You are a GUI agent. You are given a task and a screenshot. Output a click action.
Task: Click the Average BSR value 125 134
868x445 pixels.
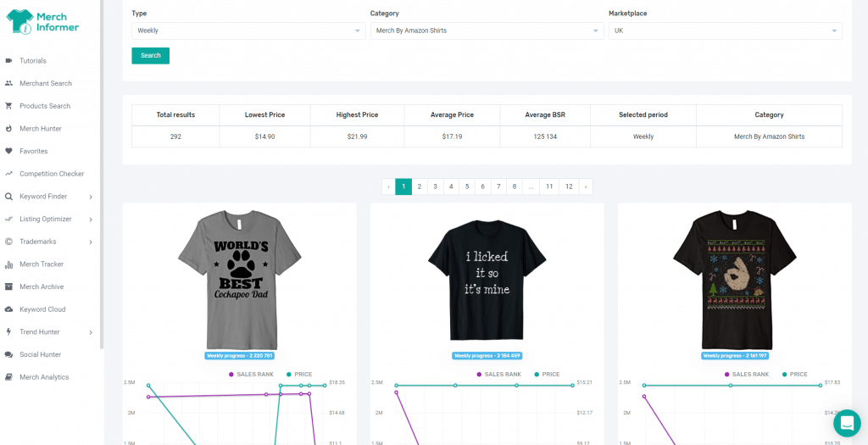[545, 136]
